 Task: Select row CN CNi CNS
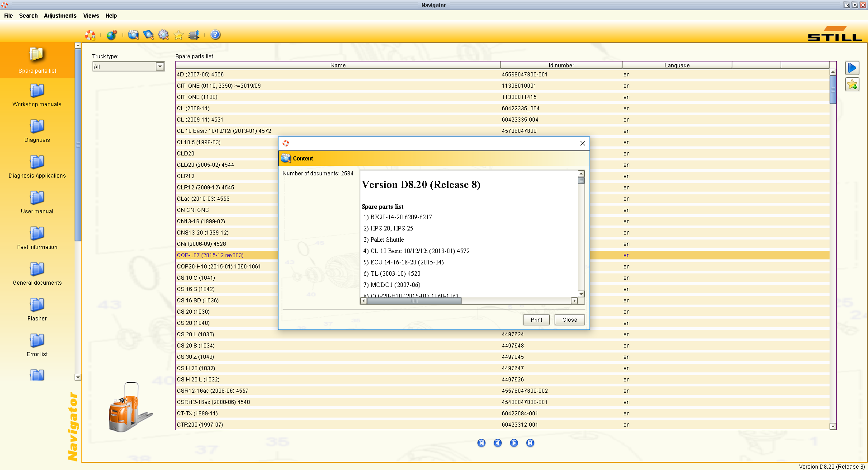pyautogui.click(x=227, y=210)
